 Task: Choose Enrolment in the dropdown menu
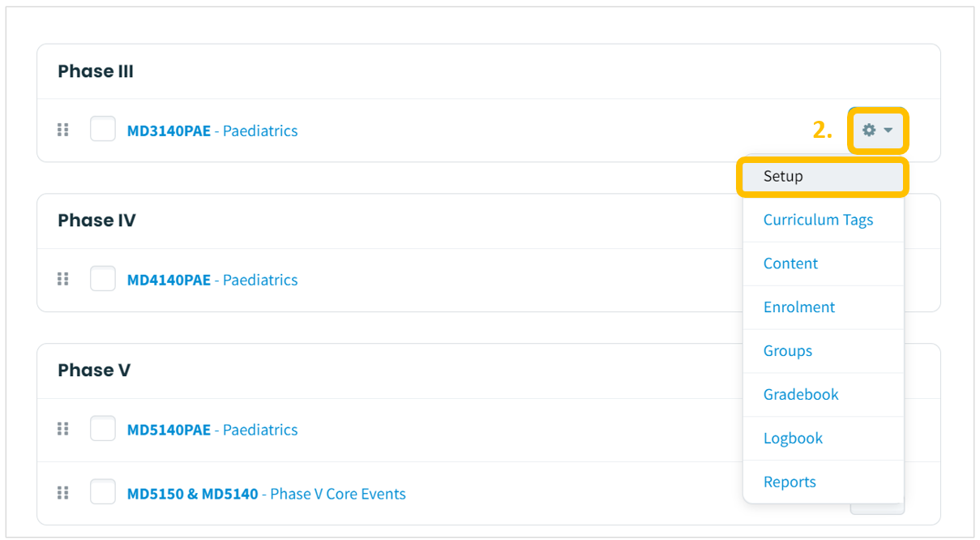[x=823, y=307]
